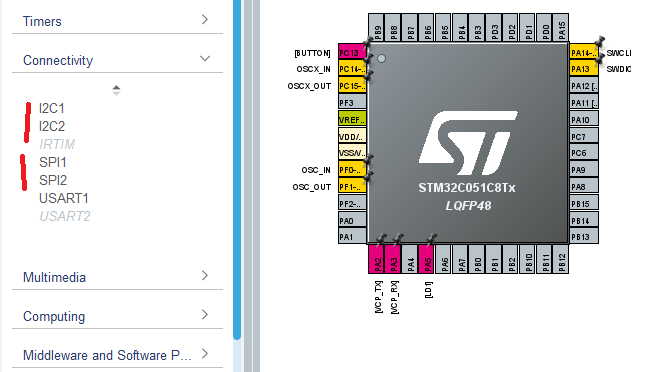Click the VREF pin
The height and width of the screenshot is (372, 658).
352,119
